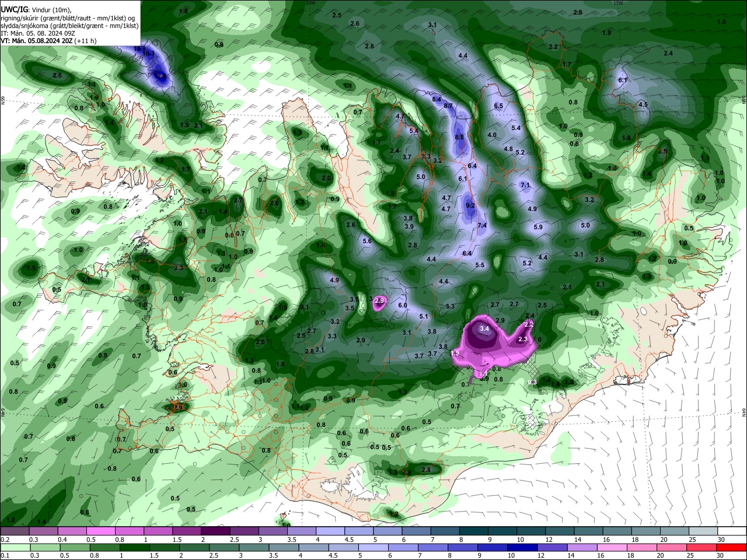Click the '20W' longitude label on the top edge
This screenshot has width=747, height=560.
coord(310,3)
